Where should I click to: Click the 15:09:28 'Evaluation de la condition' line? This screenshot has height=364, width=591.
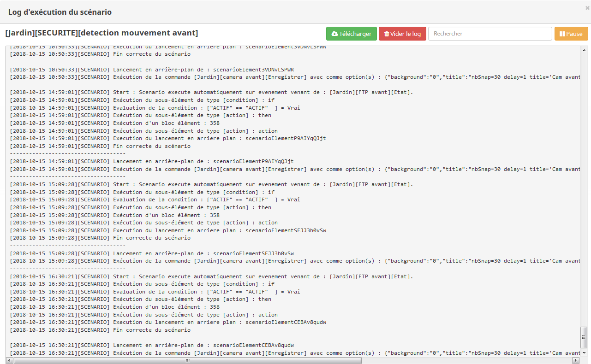(x=155, y=200)
